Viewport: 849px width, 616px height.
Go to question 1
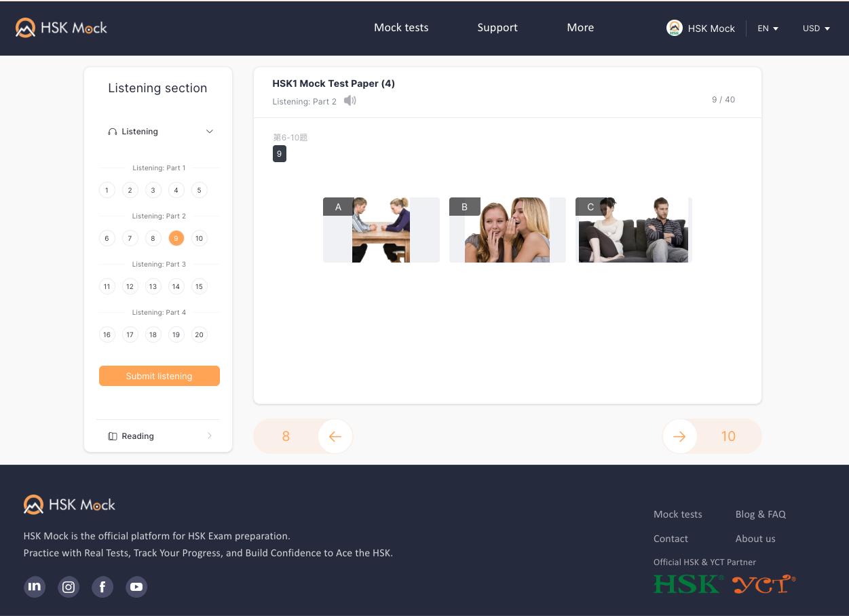[107, 190]
